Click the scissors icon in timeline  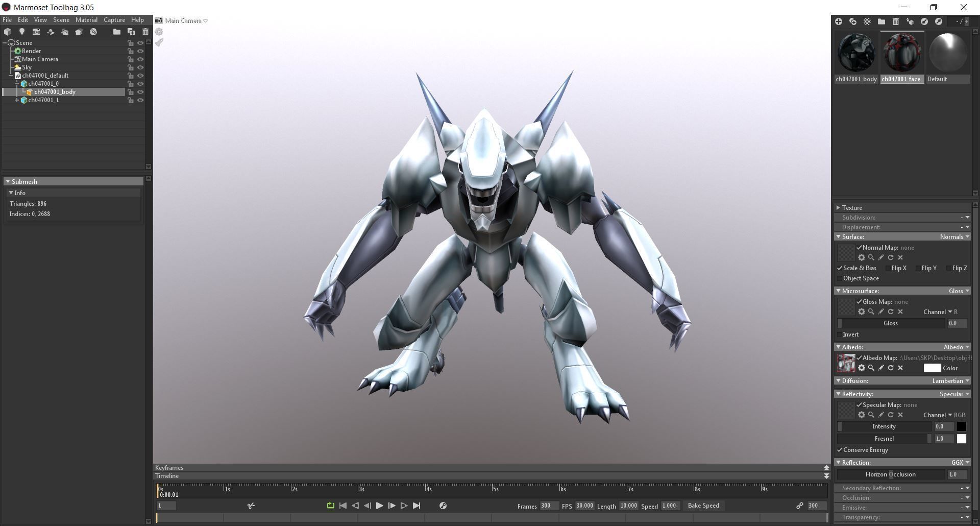pyautogui.click(x=251, y=506)
